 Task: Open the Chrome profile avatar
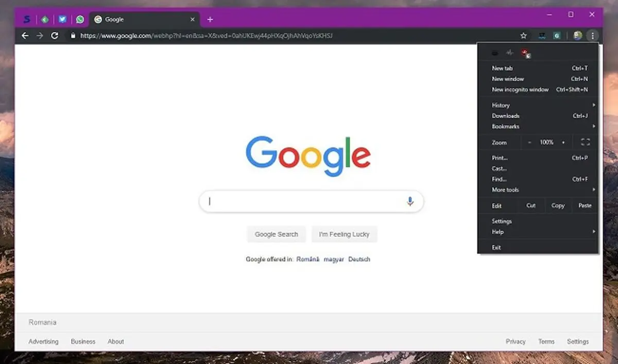click(x=578, y=36)
